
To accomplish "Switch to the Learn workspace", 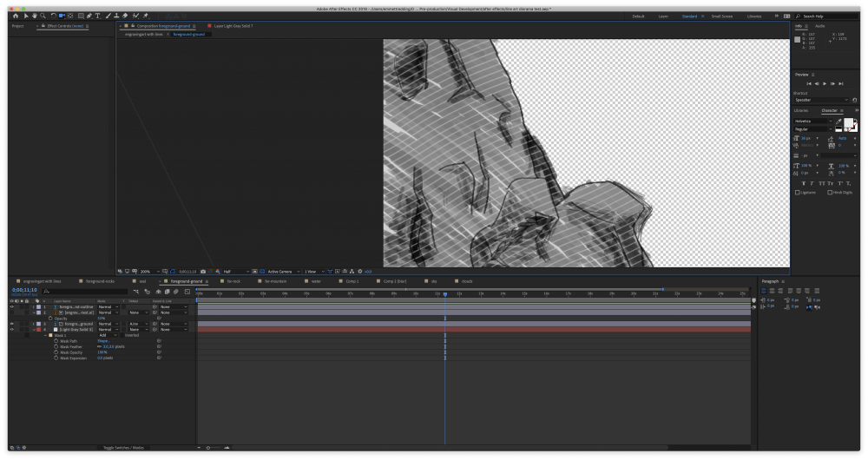I will point(663,16).
